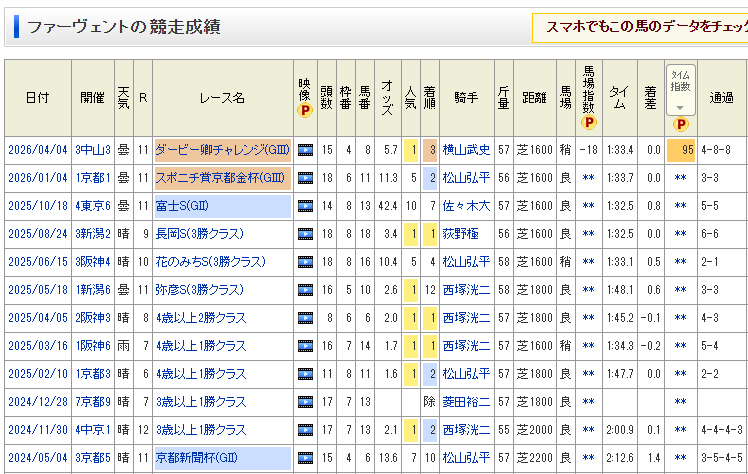
Task: Play video for ダービー卿チャレンジ race
Action: tap(305, 150)
